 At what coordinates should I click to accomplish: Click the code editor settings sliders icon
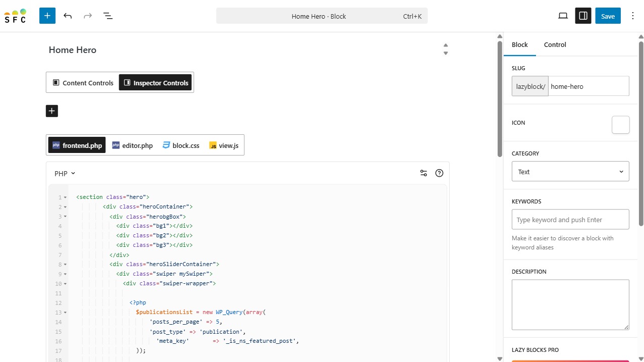423,173
